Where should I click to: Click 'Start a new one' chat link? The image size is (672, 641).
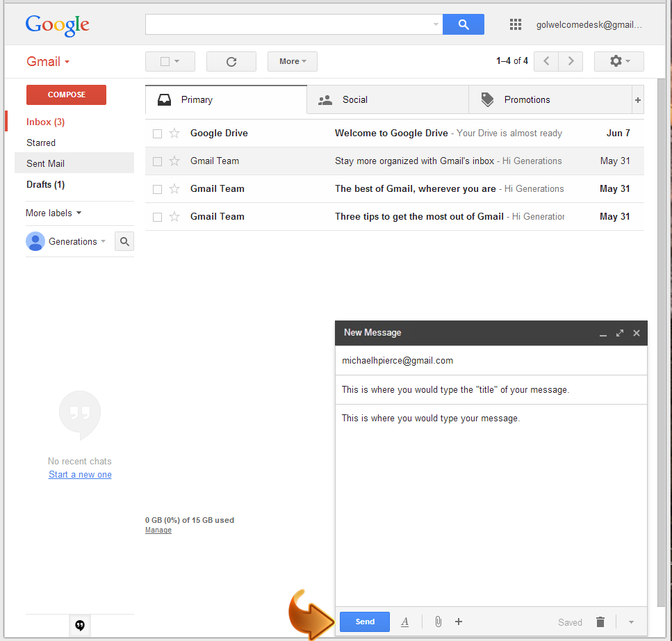pos(80,475)
